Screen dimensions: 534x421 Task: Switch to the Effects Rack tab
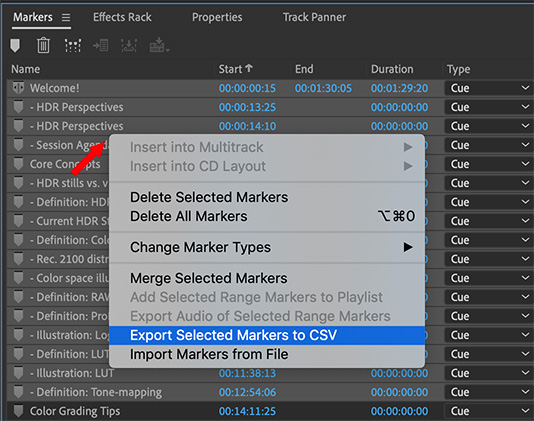pyautogui.click(x=122, y=17)
